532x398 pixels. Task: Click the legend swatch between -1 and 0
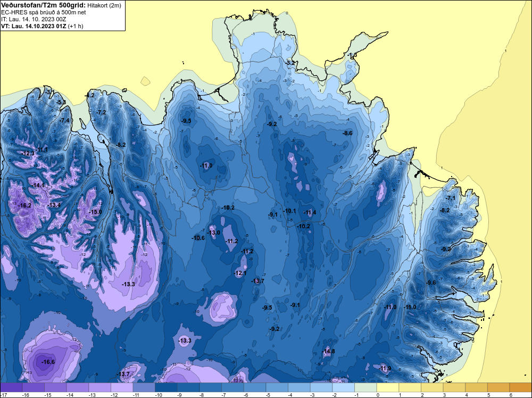366,387
